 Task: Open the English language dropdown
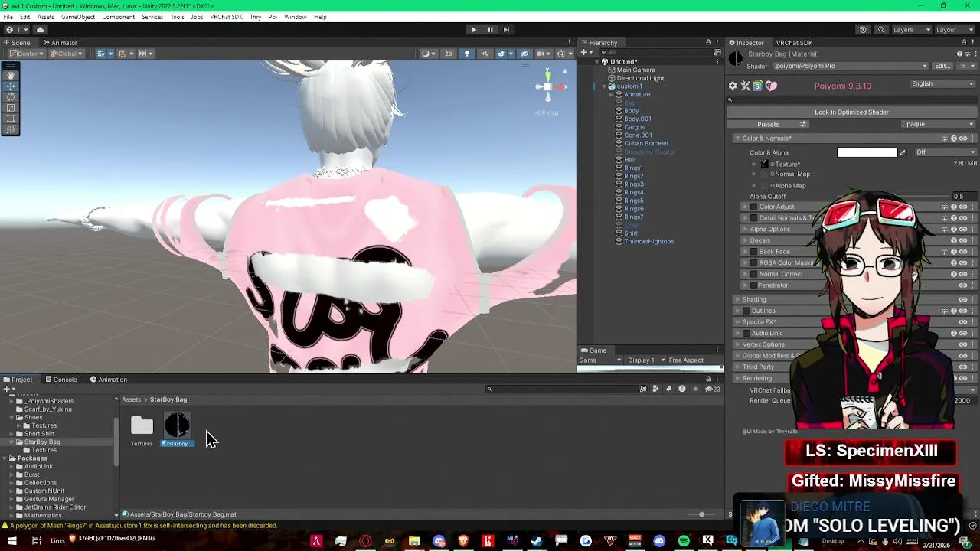point(942,84)
